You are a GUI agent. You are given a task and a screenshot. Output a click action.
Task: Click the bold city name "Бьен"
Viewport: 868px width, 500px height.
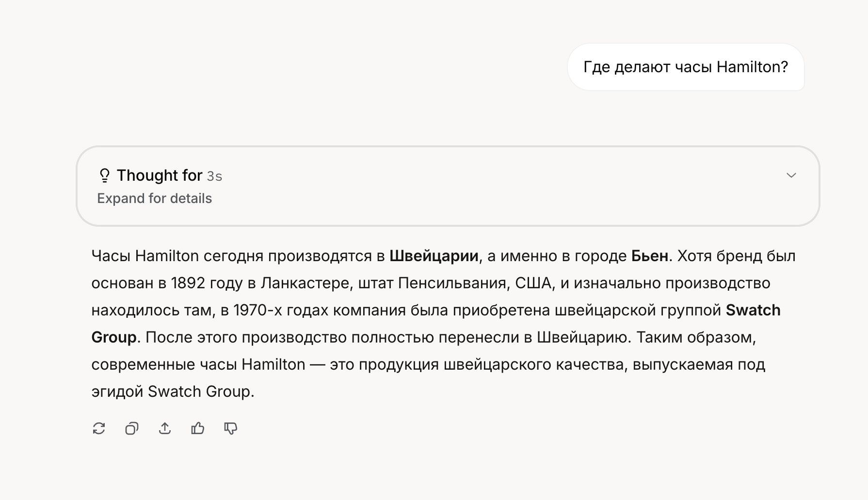point(649,256)
